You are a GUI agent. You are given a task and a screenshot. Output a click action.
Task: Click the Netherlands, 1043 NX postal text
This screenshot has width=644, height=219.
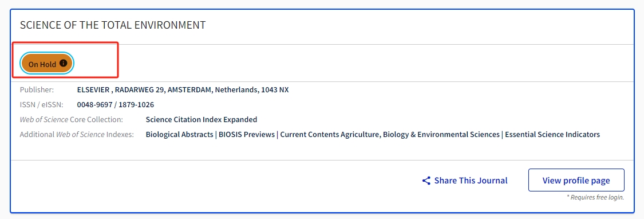click(x=251, y=90)
